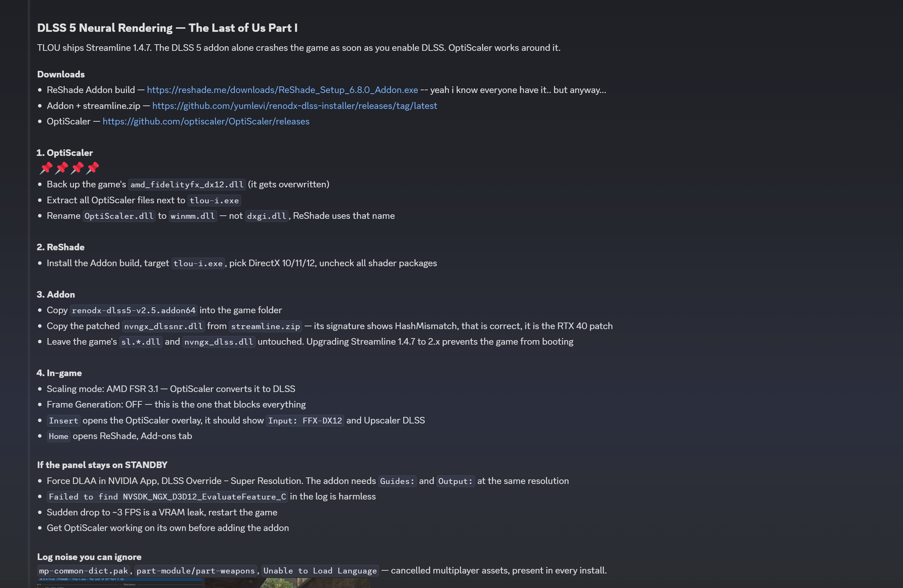Click the renodx-dlss5-v2.5.addon64 code snippet

(133, 310)
